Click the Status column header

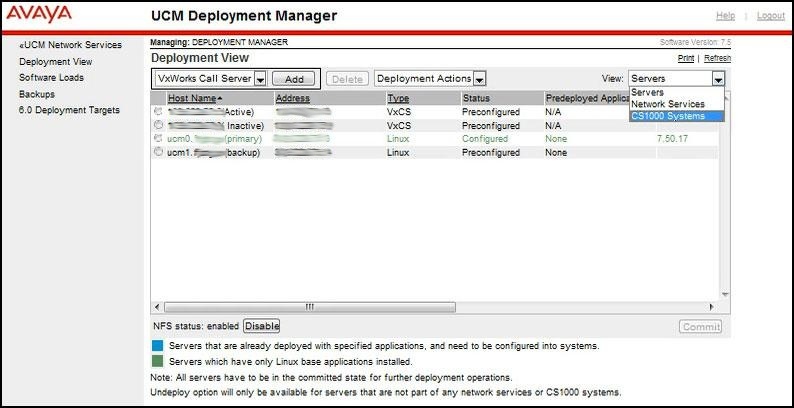click(x=476, y=98)
